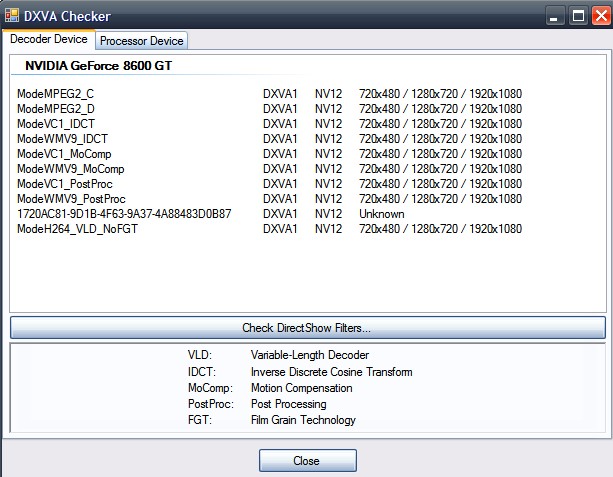The height and width of the screenshot is (477, 613).
Task: Click the DXVA Checker title bar icon
Action: [x=12, y=16]
